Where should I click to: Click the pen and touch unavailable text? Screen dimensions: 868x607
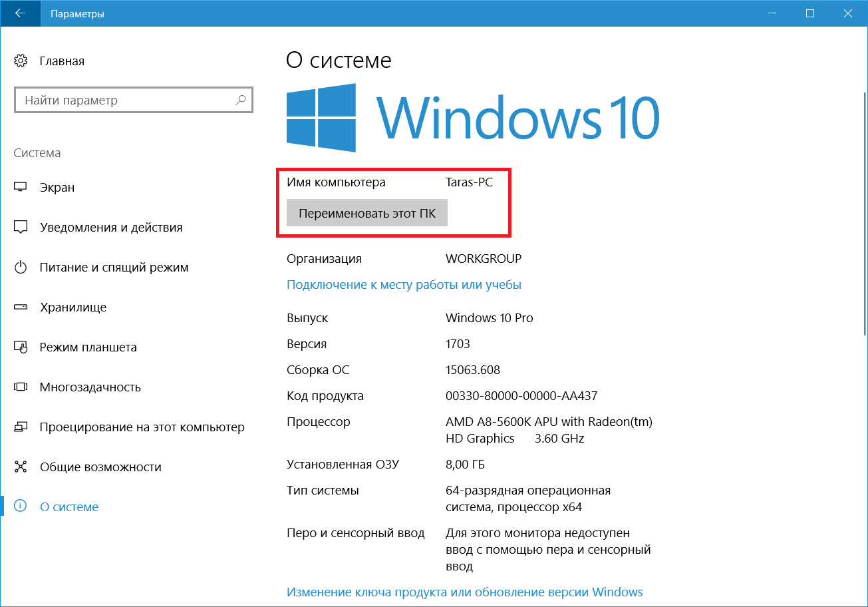click(x=548, y=550)
